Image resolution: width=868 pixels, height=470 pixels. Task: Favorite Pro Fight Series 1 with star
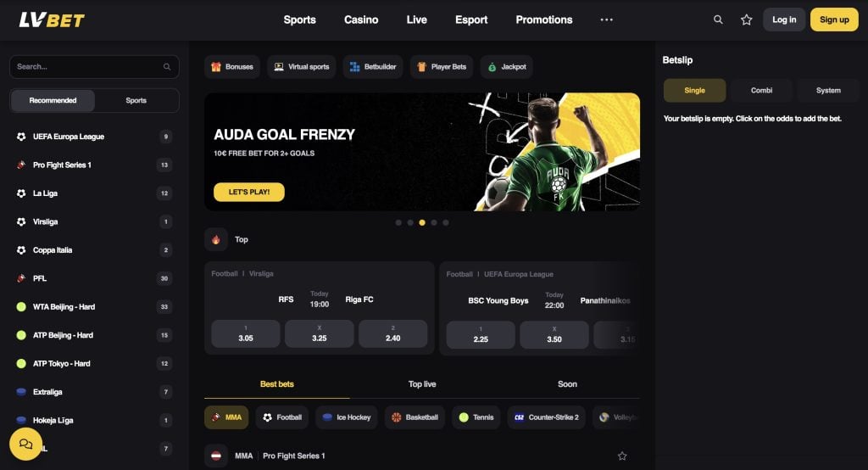[622, 456]
